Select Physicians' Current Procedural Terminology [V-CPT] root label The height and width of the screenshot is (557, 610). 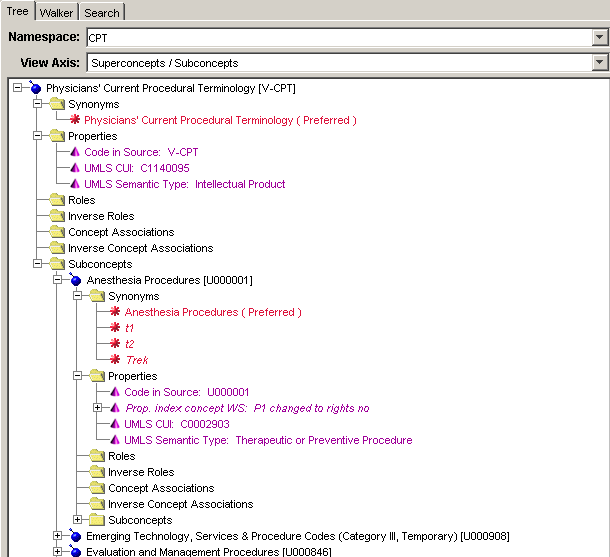coord(171,88)
